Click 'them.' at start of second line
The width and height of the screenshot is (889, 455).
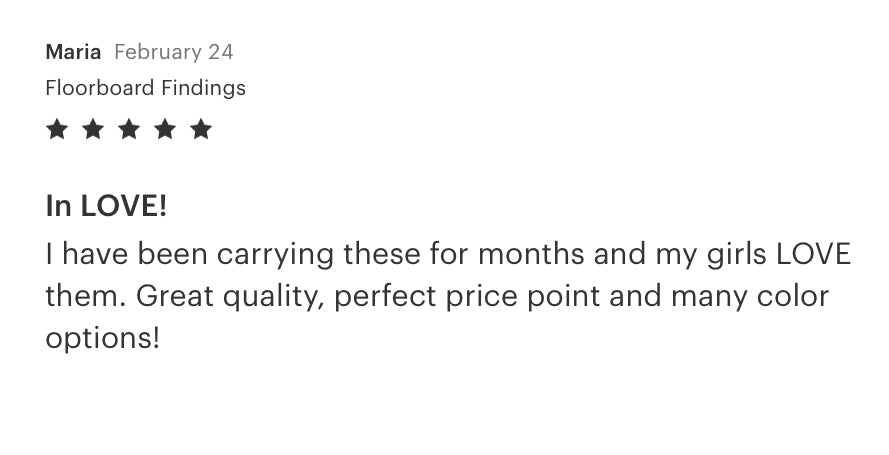click(86, 296)
